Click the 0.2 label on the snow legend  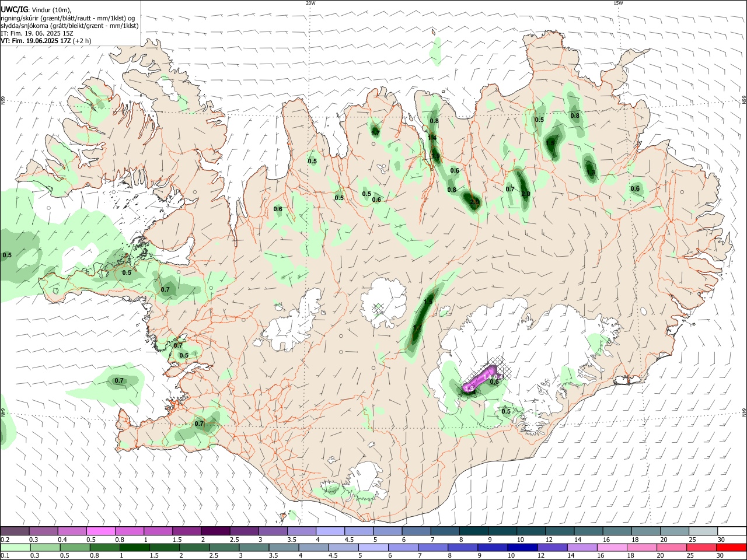point(5,540)
